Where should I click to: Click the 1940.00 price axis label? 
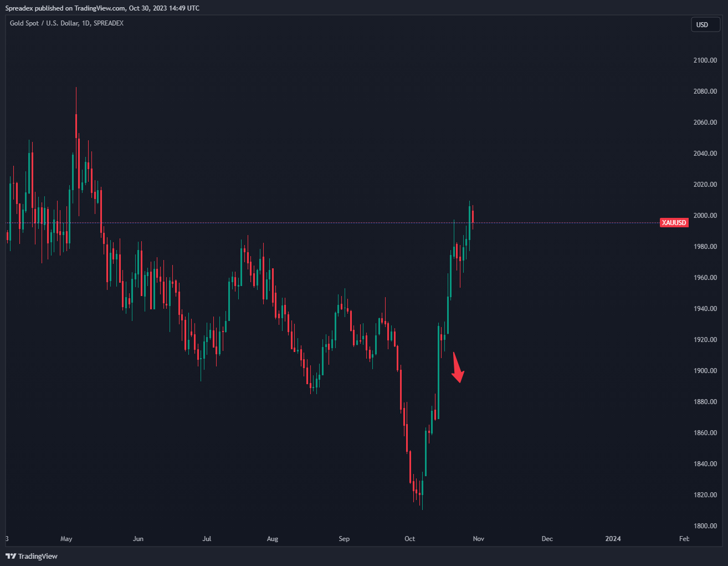point(705,308)
